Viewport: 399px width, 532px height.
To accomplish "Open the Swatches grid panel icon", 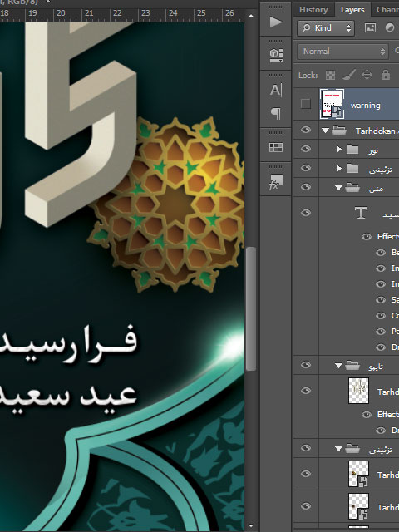I will pos(276,147).
